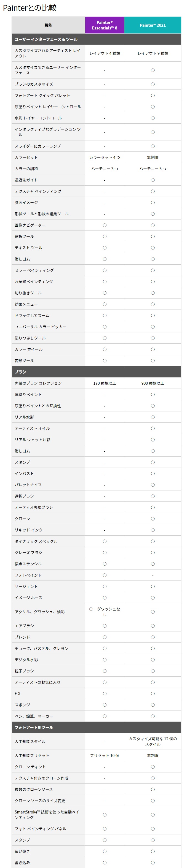Click the カラーセット 4 つ cell
Screen dimensions: 193x868
[x=104, y=157]
